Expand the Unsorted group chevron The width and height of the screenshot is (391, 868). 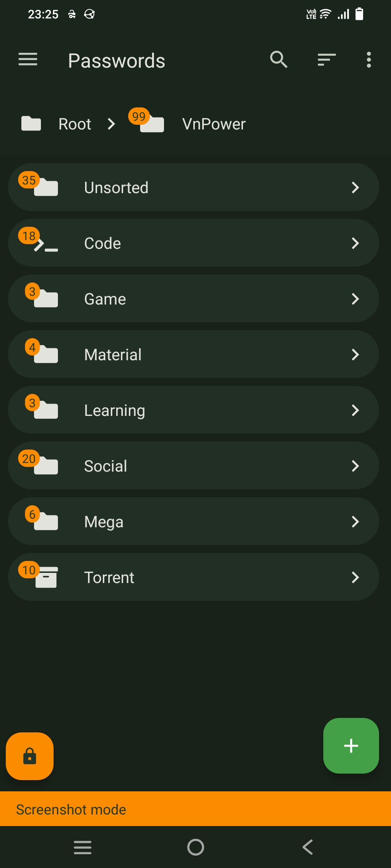click(x=355, y=187)
